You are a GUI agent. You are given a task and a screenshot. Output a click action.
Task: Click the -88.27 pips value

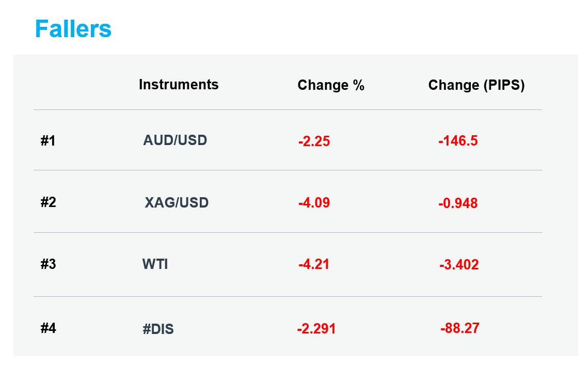click(460, 328)
